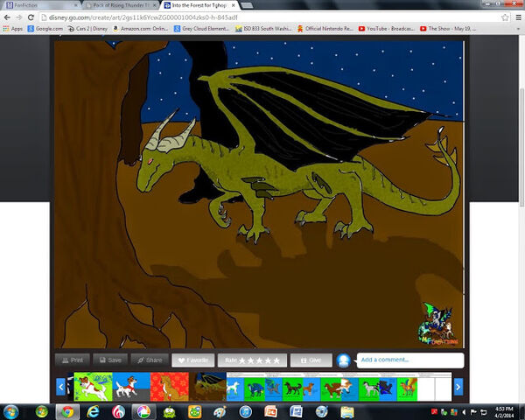Open the Chrome menu button
The width and height of the screenshot is (525, 420).
(x=518, y=17)
